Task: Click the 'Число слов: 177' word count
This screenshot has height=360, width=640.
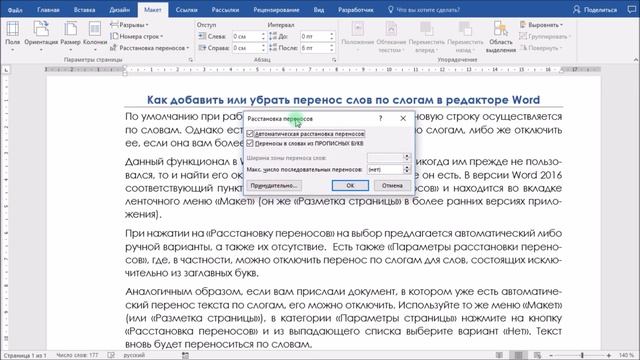Action: 78,356
